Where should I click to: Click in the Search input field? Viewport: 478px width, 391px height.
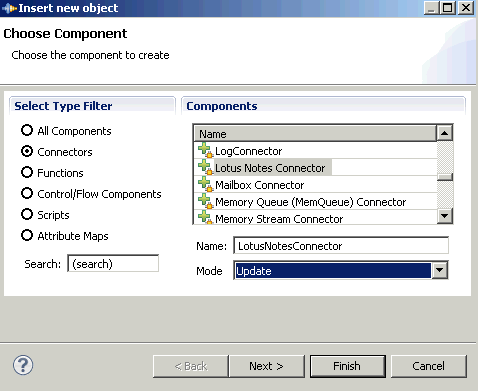(113, 263)
